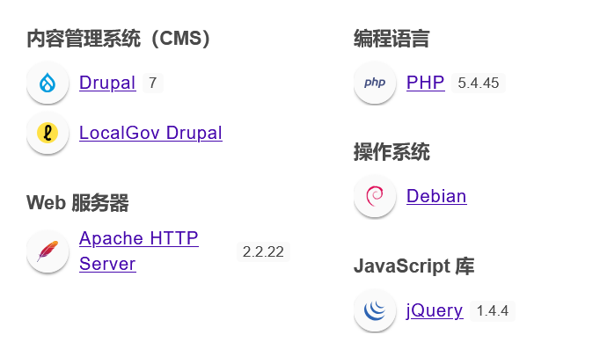Click the Drupal water-drop logo icon
Screen dimensions: 600x364
48,84
